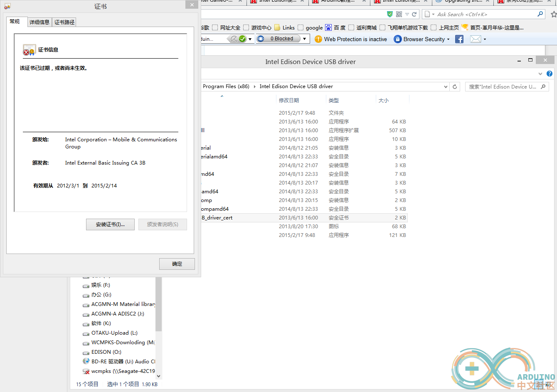Open the 飞翔单机游戏下载 bookmark
Image resolution: width=557 pixels, height=392 pixels.
404,27
